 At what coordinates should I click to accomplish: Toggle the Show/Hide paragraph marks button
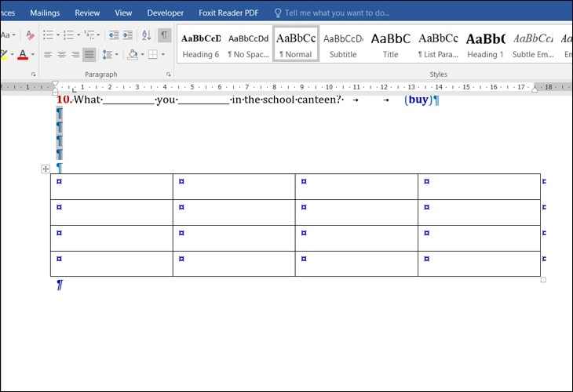tap(164, 35)
